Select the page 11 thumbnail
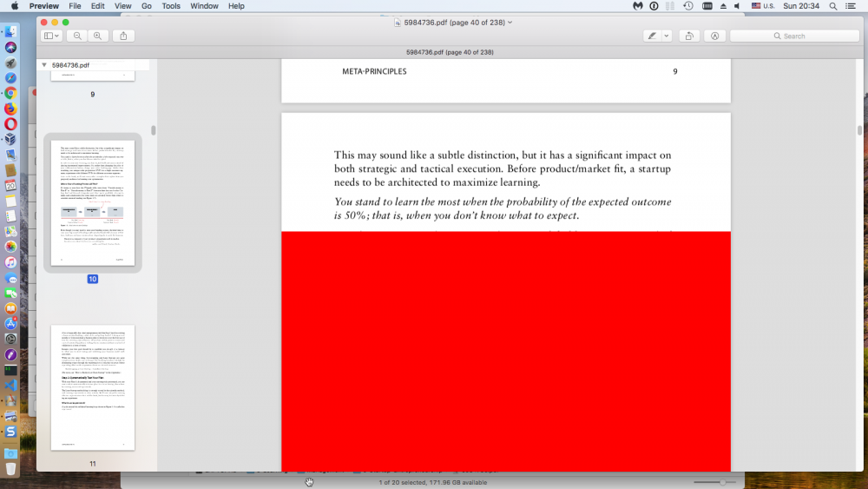The image size is (868, 489). click(x=93, y=387)
